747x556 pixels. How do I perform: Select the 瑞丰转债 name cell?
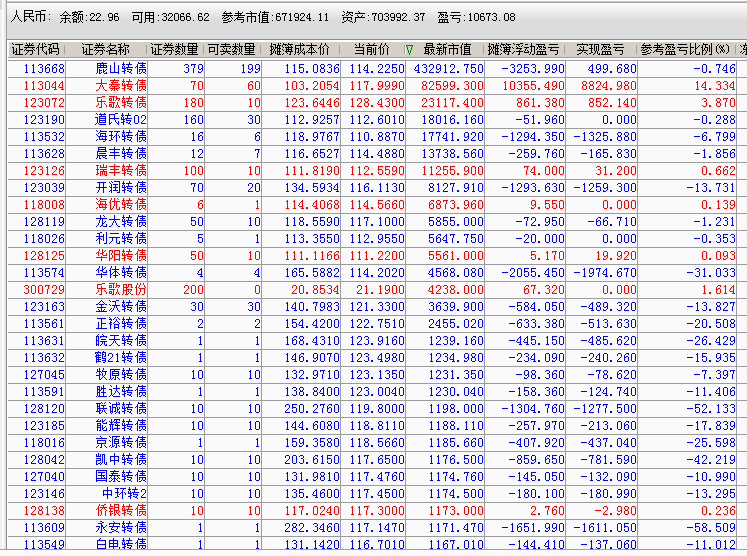[x=121, y=171]
